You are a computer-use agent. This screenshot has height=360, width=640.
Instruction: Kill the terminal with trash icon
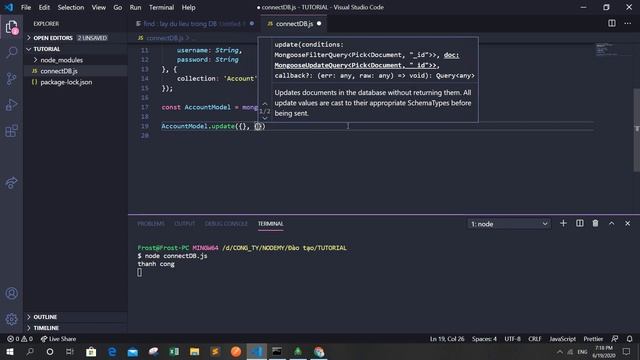(x=595, y=223)
